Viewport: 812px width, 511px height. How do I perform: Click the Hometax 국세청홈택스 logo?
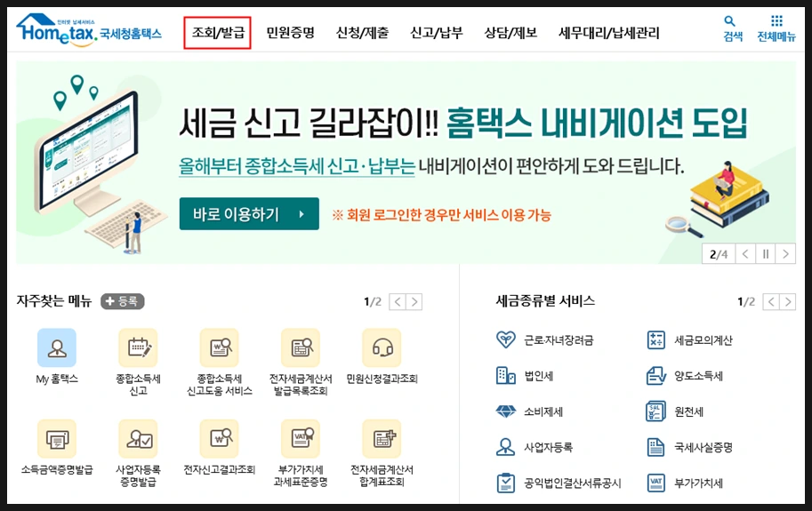89,29
